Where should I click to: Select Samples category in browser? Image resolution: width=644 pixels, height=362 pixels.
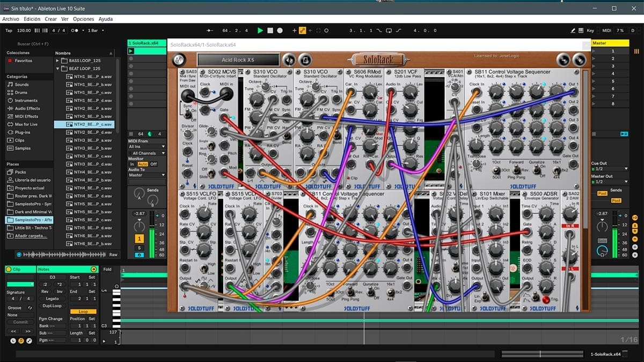tap(23, 148)
